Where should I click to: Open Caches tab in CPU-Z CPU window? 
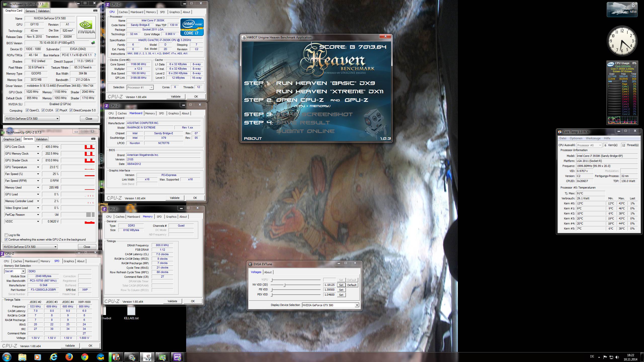(123, 12)
